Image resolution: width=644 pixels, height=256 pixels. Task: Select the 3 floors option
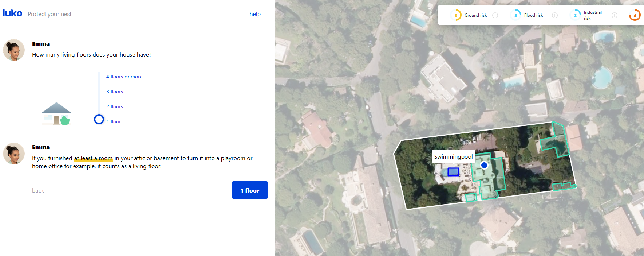tap(115, 92)
